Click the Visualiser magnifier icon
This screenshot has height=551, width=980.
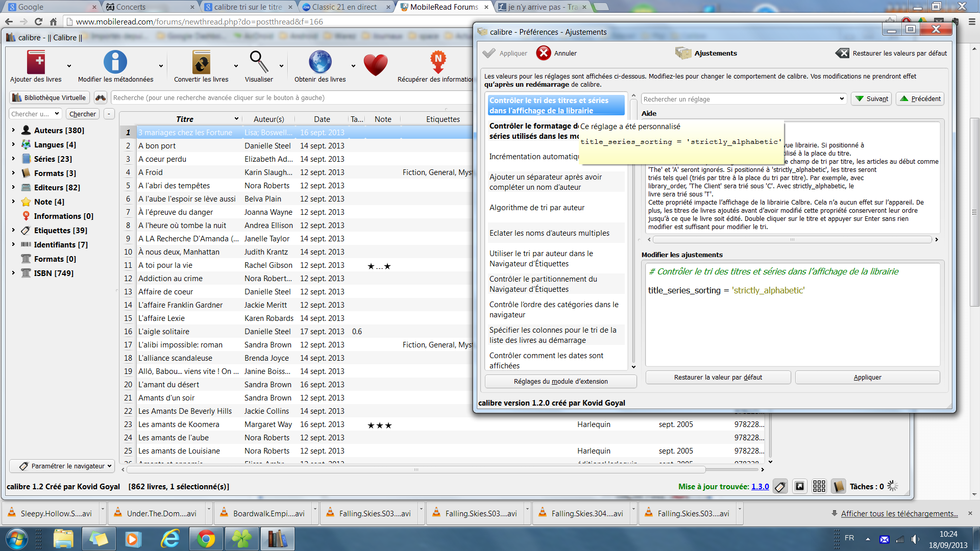click(259, 62)
